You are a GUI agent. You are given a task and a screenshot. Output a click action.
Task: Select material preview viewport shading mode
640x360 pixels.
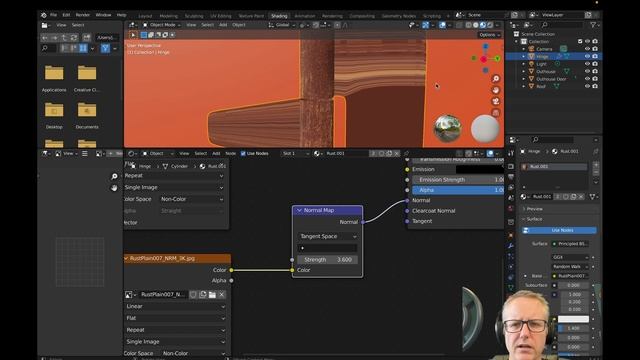coord(483,25)
